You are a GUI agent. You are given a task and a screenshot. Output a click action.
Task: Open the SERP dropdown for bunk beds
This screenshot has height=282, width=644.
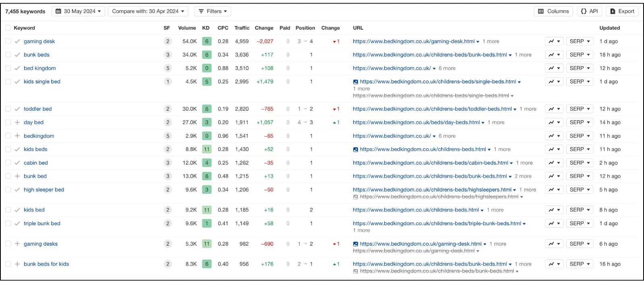(580, 55)
